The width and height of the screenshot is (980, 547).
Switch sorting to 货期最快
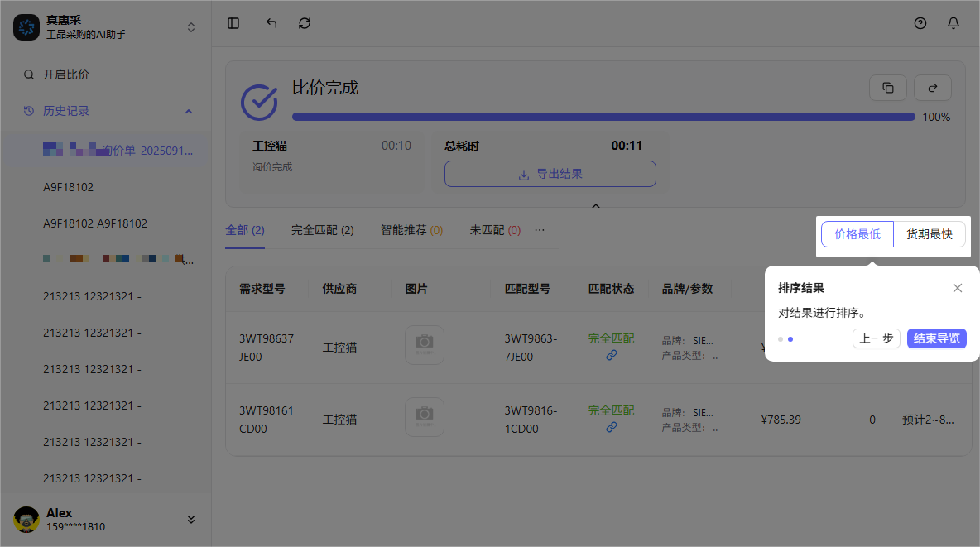click(929, 234)
